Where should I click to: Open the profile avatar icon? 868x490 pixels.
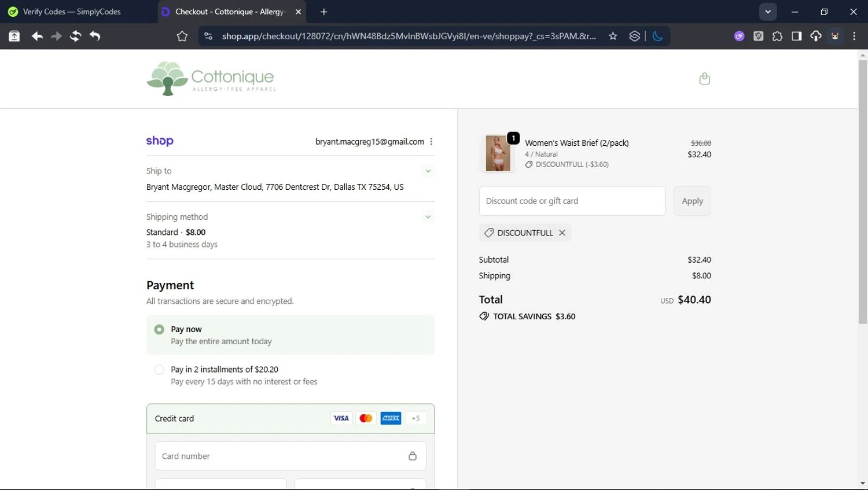(x=835, y=36)
